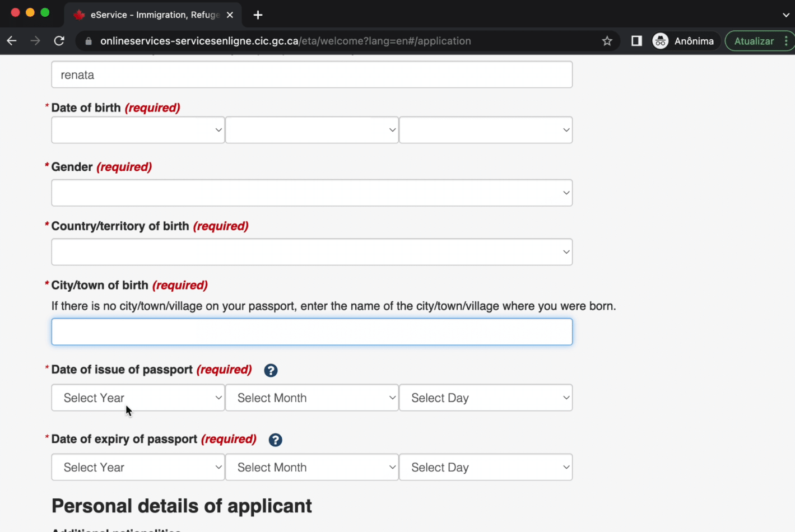Click the help icon beside passport issue date
Screen dimensions: 795x532
(271, 370)
